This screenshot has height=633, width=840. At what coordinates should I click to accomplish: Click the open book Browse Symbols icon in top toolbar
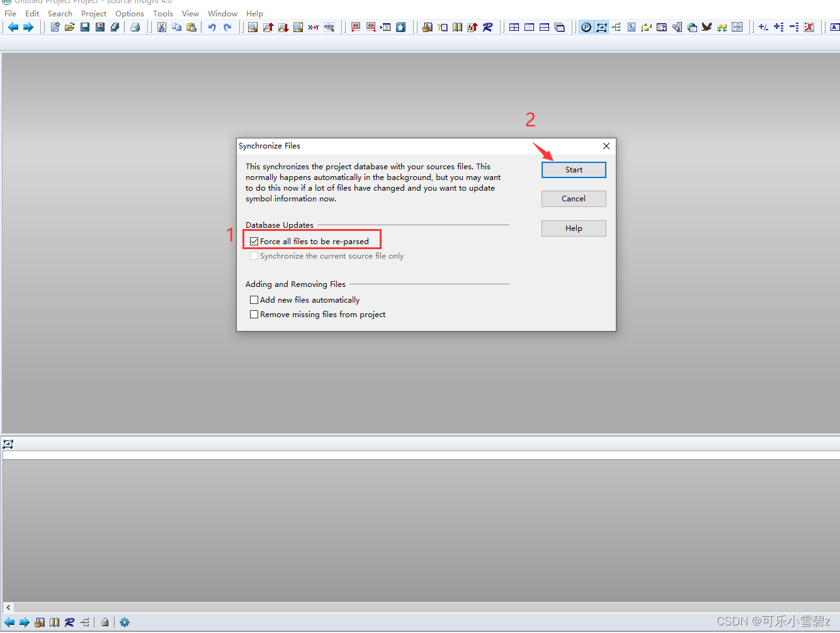pyautogui.click(x=457, y=27)
